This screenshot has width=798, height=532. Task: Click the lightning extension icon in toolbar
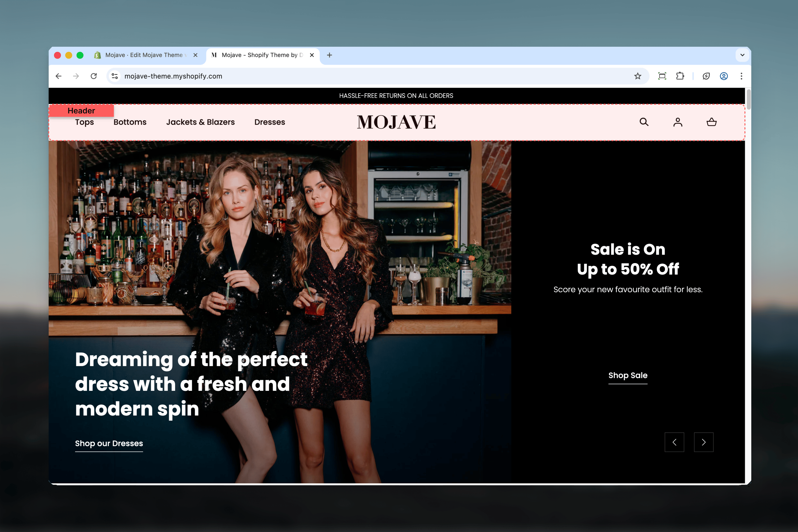coord(706,76)
